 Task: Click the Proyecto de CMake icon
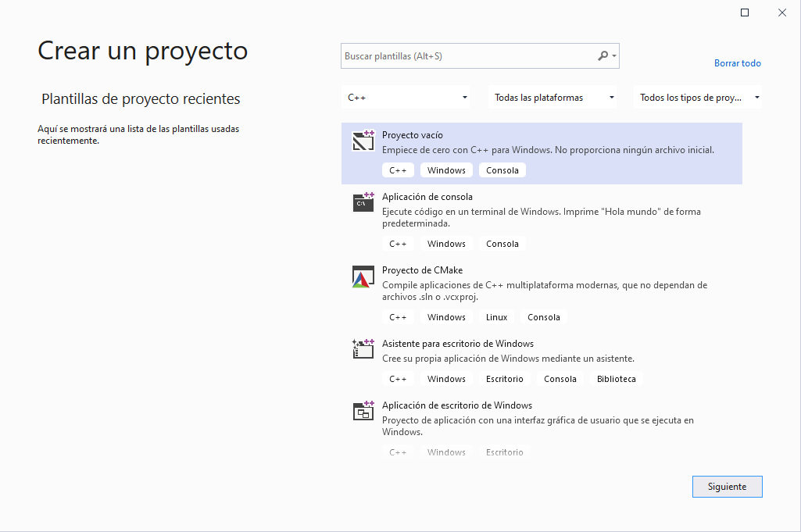click(x=363, y=277)
